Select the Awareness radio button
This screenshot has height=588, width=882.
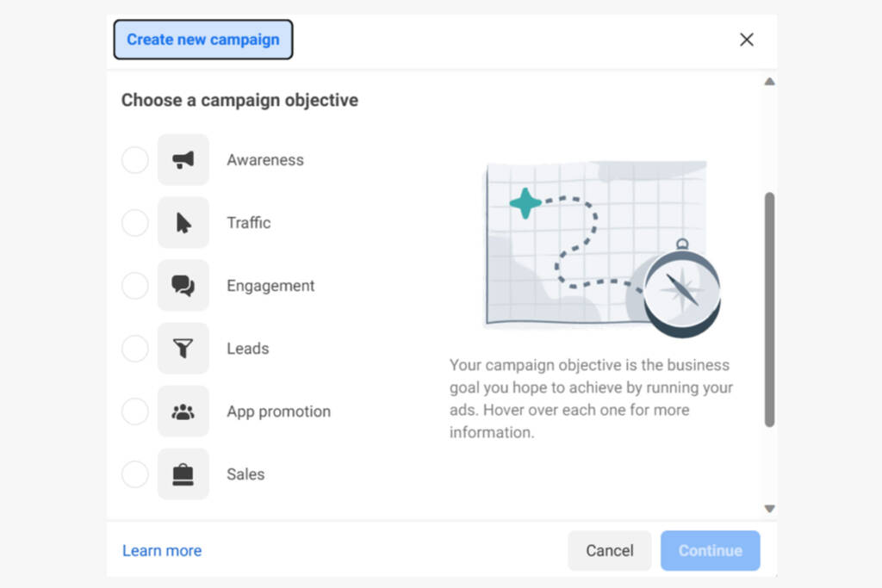coord(135,160)
